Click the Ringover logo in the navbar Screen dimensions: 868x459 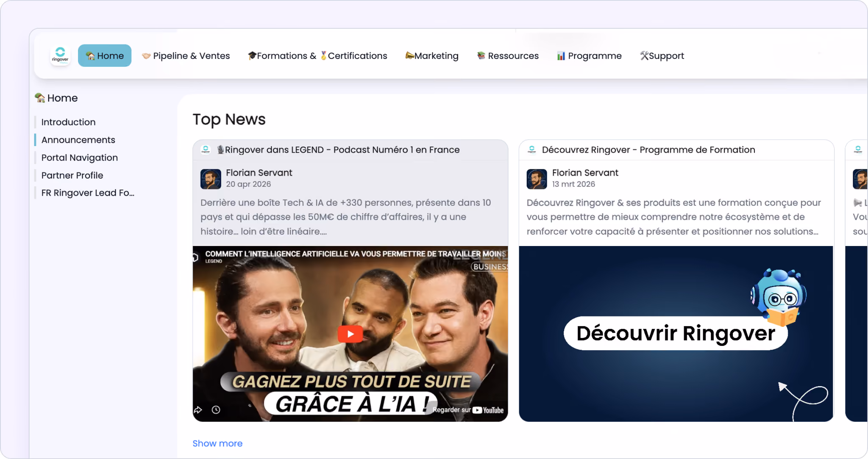pos(60,55)
